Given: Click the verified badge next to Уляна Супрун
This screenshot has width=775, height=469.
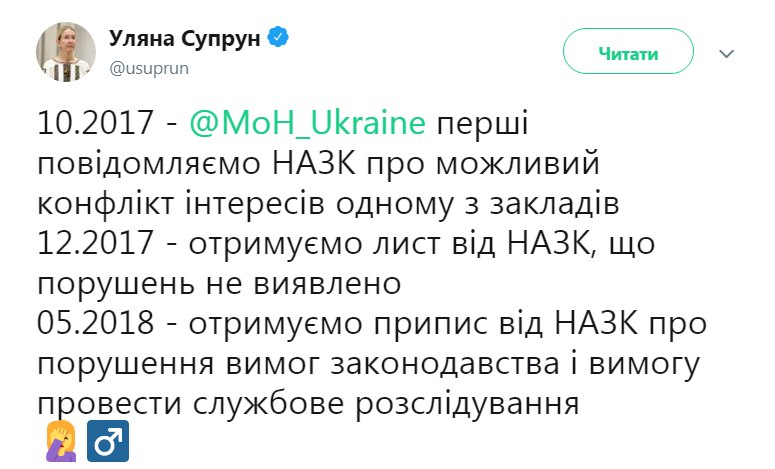Looking at the screenshot, I should click(281, 40).
